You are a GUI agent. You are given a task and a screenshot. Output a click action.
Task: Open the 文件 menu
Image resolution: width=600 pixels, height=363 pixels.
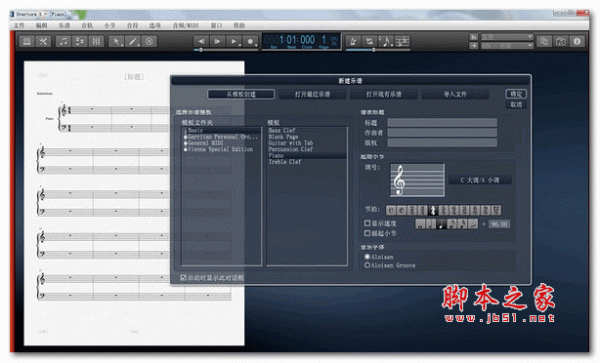19,25
